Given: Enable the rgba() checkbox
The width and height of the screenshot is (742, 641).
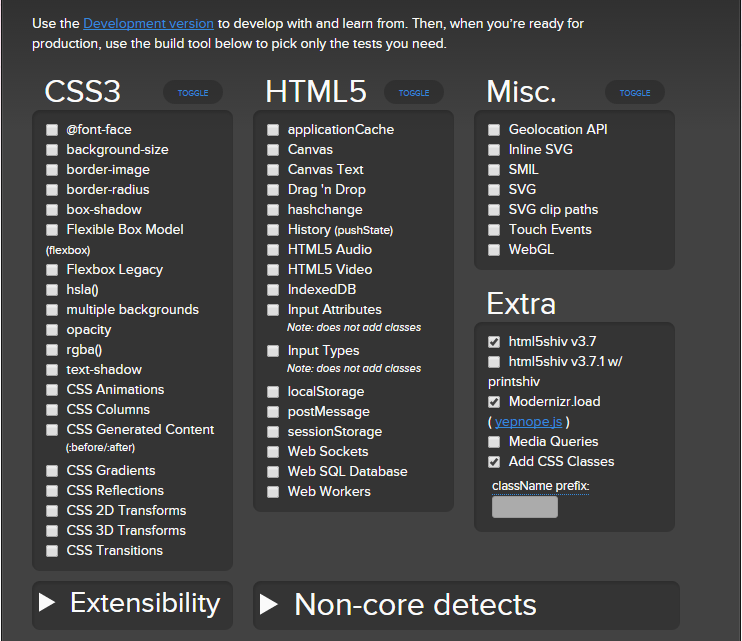Looking at the screenshot, I should tap(52, 350).
